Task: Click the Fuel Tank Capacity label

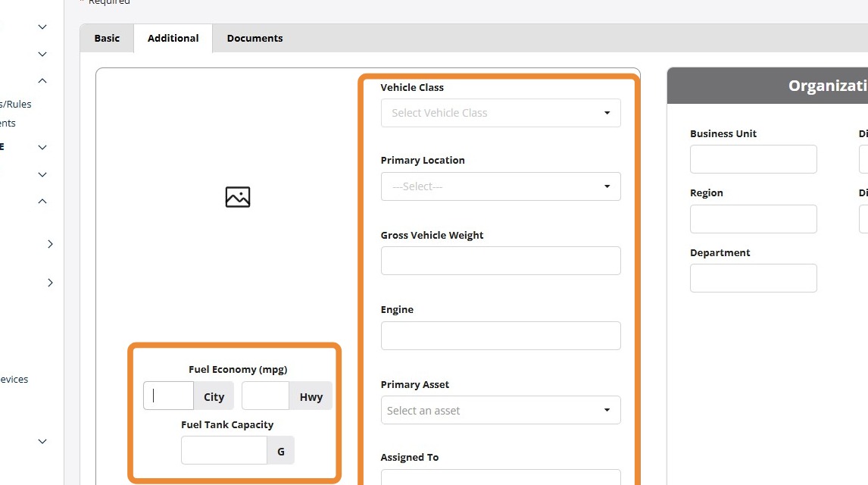Action: [x=227, y=424]
